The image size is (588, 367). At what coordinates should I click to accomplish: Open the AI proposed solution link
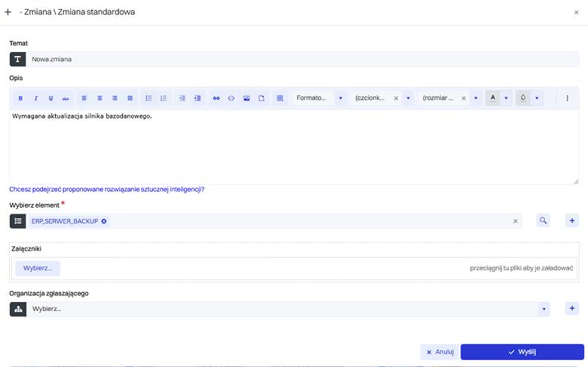107,189
